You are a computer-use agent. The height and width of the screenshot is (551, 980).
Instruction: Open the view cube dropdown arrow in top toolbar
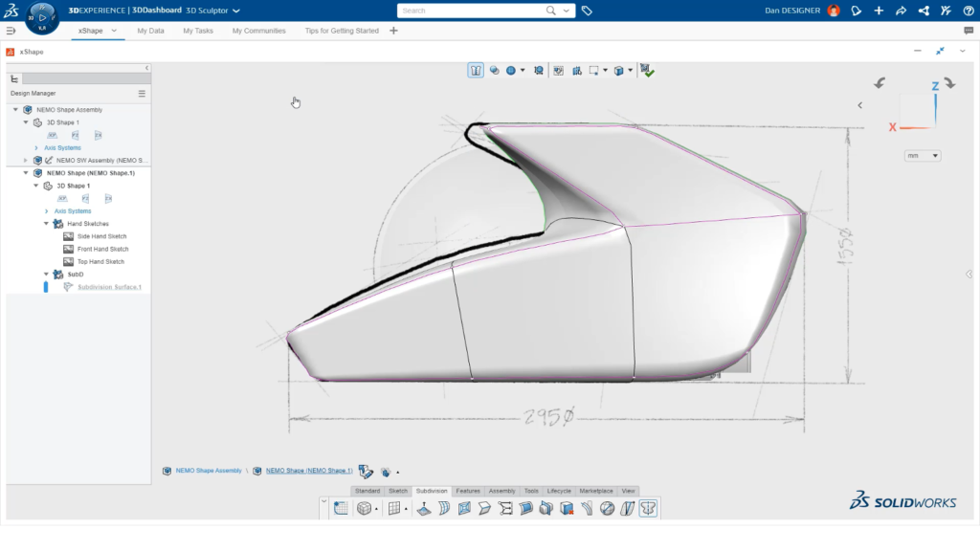click(630, 70)
